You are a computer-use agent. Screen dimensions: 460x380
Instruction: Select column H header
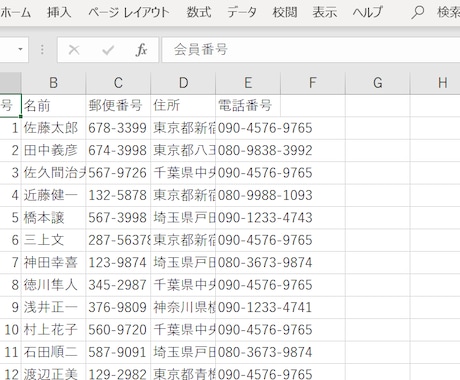(x=435, y=83)
